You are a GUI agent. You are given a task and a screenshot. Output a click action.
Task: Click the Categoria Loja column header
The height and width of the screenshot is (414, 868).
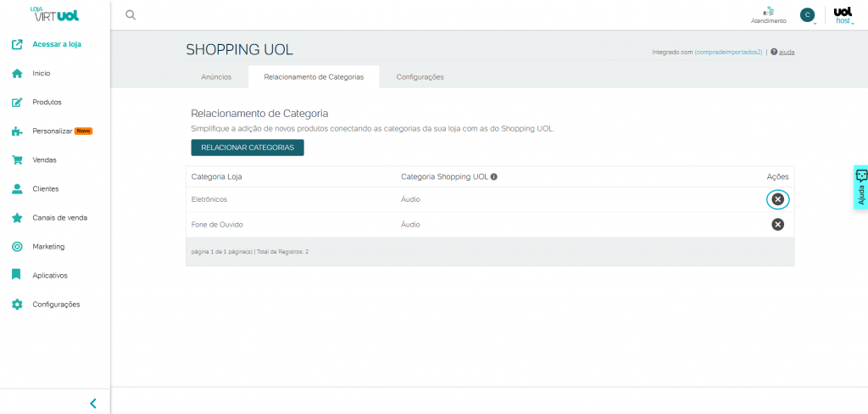click(x=216, y=176)
